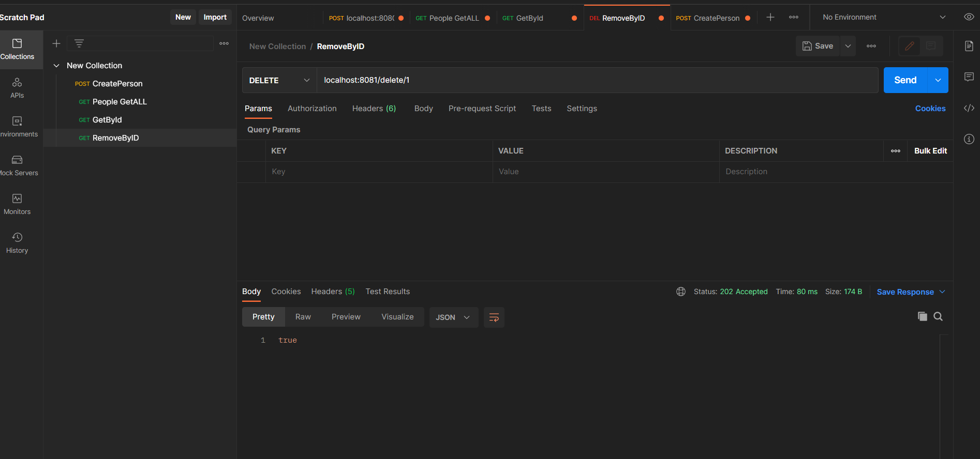Open the Pre-request Script tab
Viewport: 980px width, 459px height.
[x=482, y=109]
